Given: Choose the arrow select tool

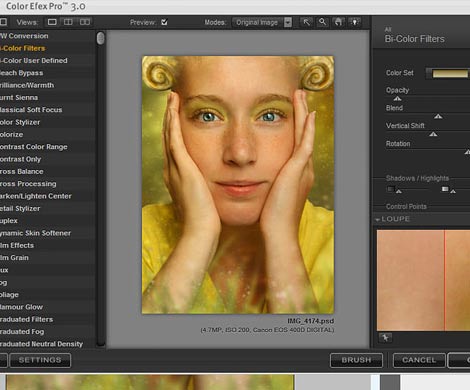Looking at the screenshot, I should [306, 22].
